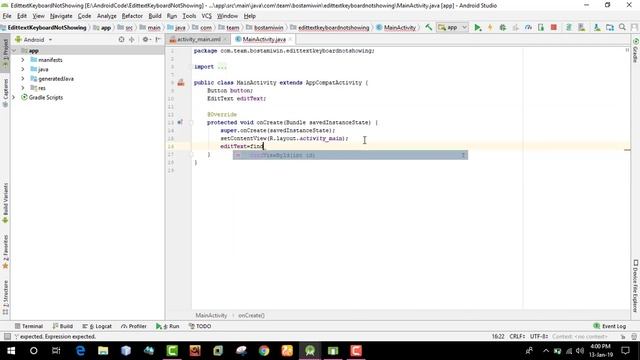Click the error stripe marker on right gutter
Screen dimensions: 640x360
[x=627, y=150]
